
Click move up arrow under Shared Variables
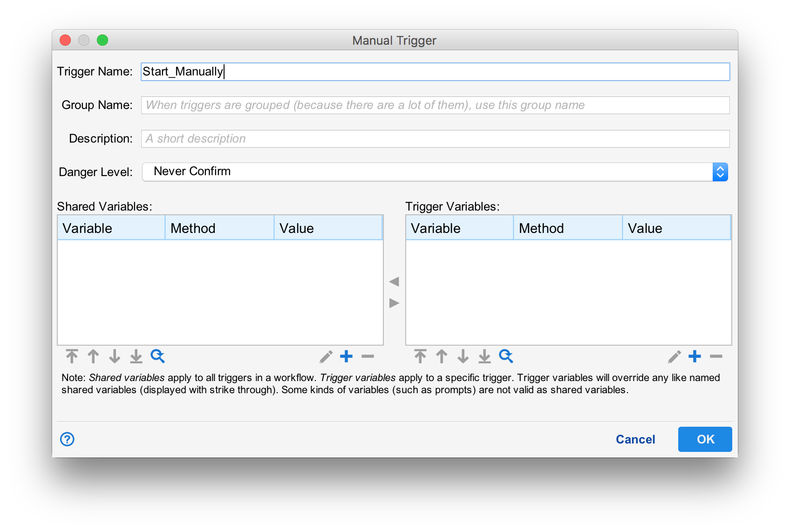coord(93,356)
